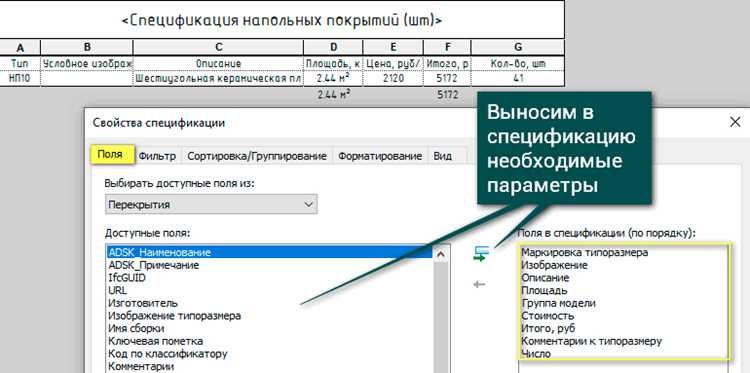Select Изготовитель in available fields
The image size is (750, 373).
pos(270,303)
